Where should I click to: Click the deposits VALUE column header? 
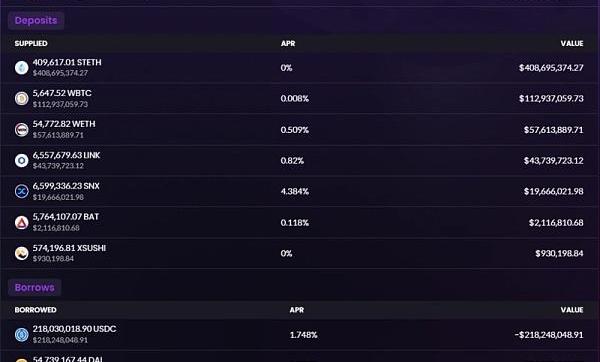572,43
